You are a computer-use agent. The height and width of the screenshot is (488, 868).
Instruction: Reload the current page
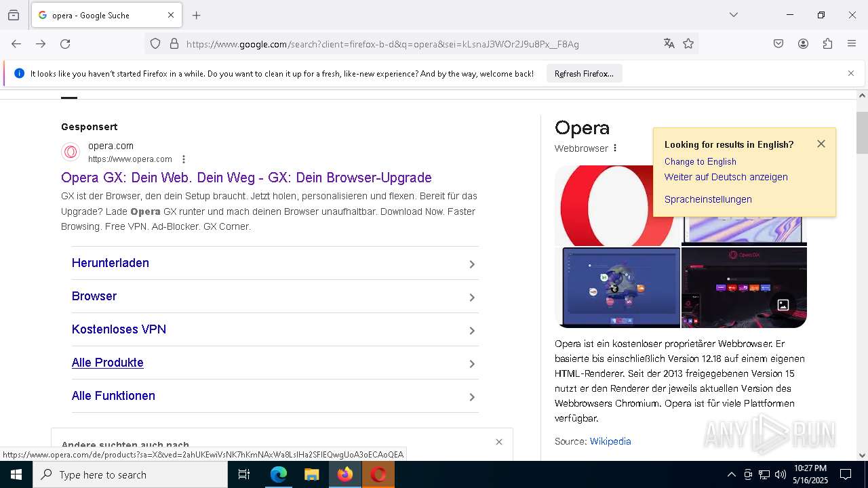click(65, 44)
